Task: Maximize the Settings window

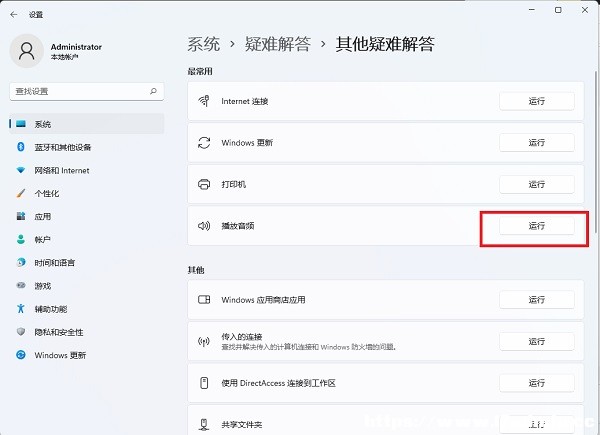Action: tap(558, 10)
